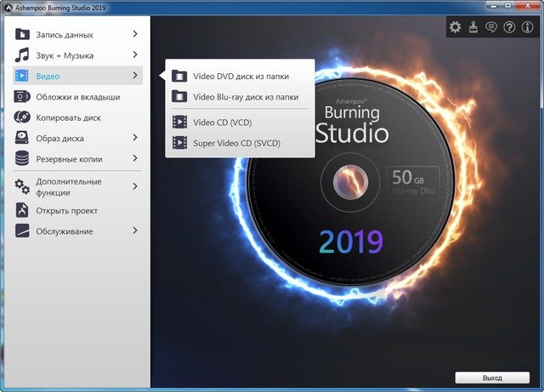
Task: Click the film icon beside Super Video CD (SVCD)
Action: tap(179, 142)
